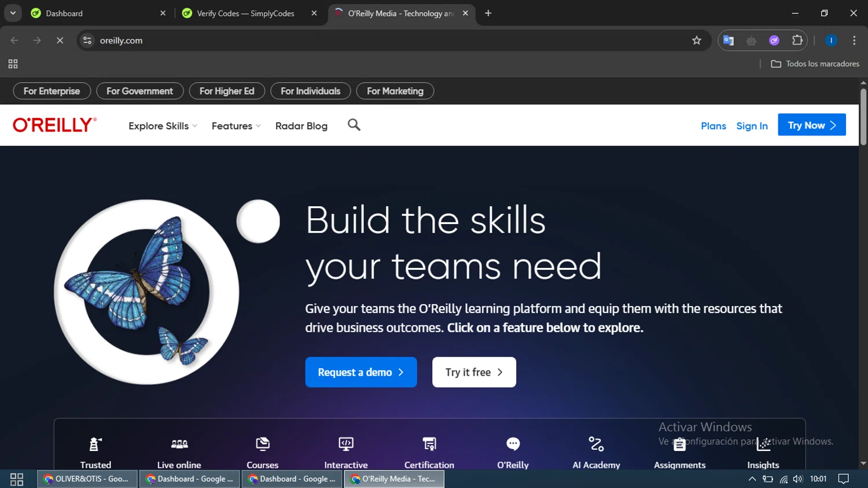Select the Courses feature icon
Screen dimensions: 868x488
click(x=263, y=444)
